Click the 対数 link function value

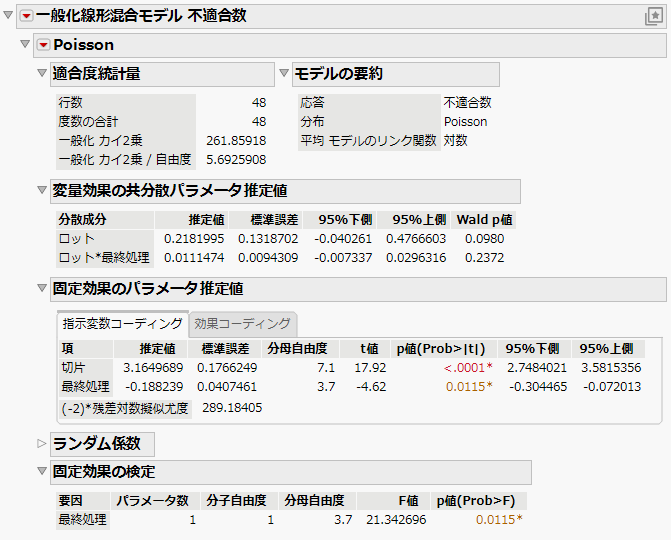pos(455,141)
